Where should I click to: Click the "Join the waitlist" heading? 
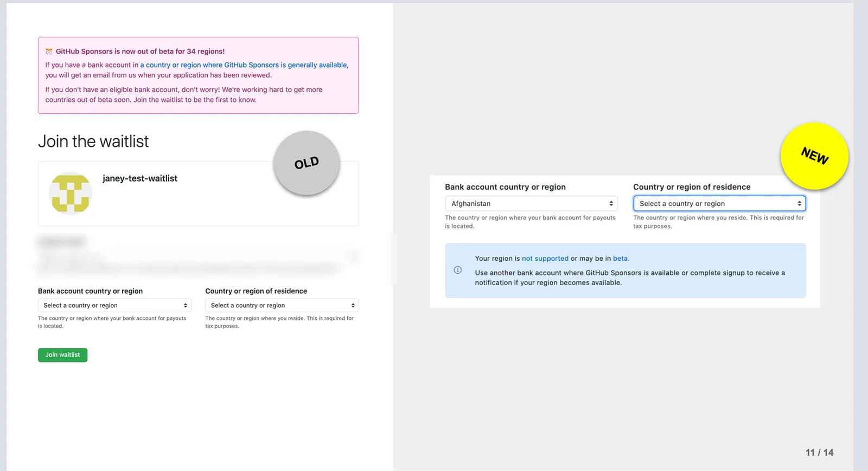click(93, 141)
